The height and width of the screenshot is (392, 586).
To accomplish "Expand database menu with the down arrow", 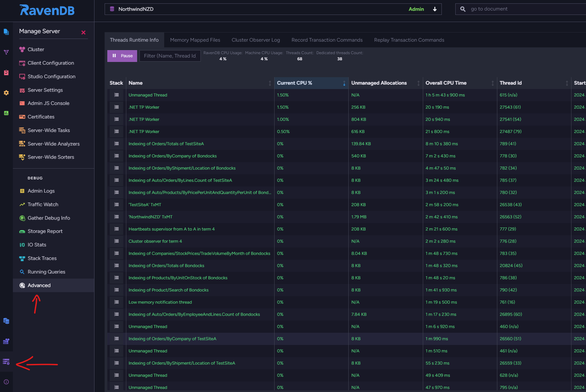I will click(x=435, y=9).
